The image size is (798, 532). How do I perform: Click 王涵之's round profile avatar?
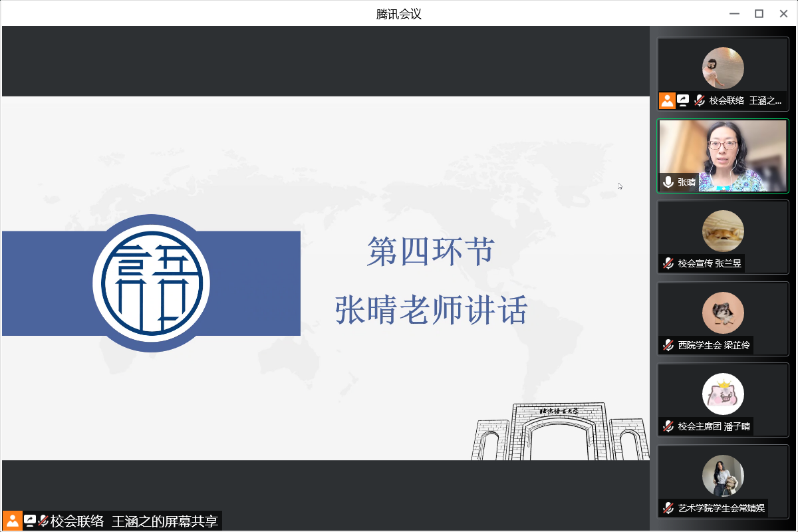723,68
